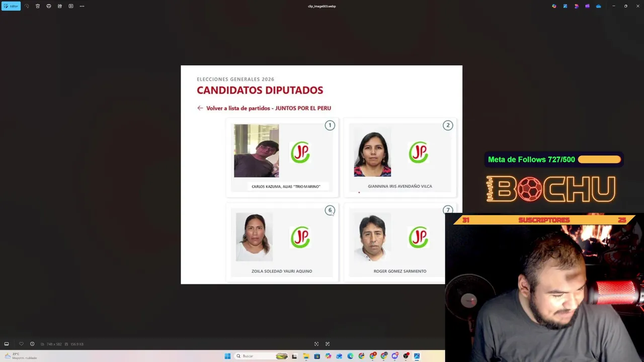Viewport: 644px width, 362px height.
Task: Click the photo of Carlos Kazuma
Action: pyautogui.click(x=256, y=151)
